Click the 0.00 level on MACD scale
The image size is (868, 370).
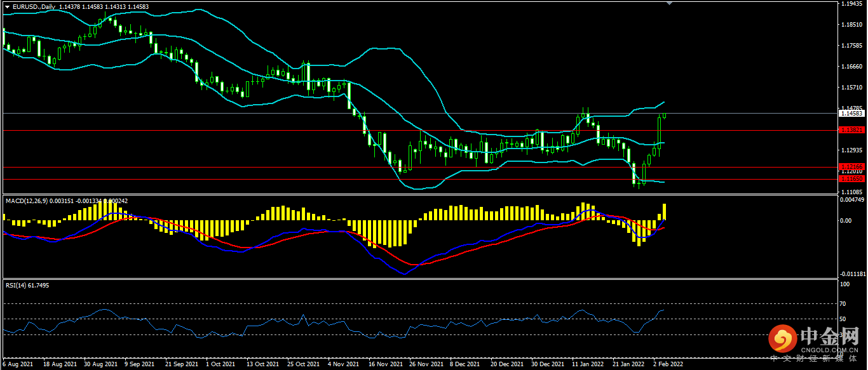[846, 221]
